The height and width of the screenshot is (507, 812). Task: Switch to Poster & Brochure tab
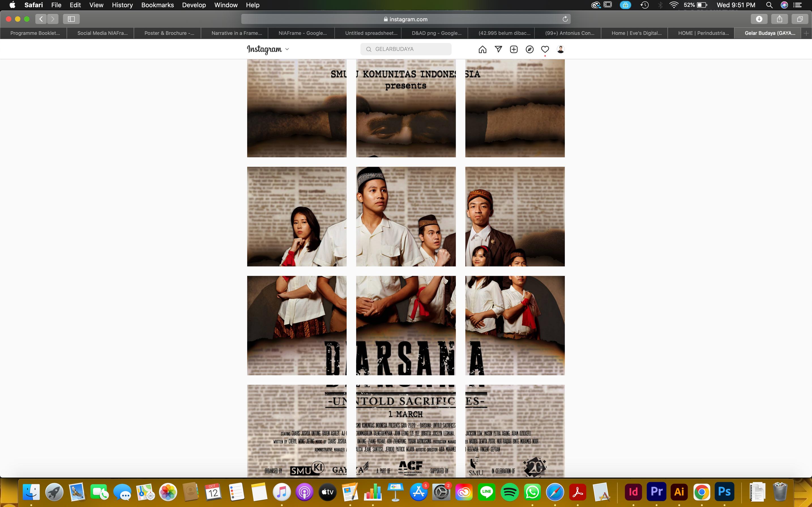169,33
